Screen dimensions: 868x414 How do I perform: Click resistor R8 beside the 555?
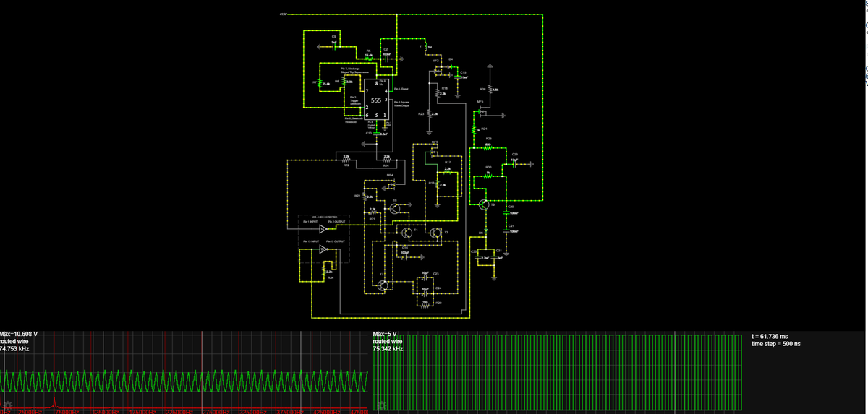(344, 82)
